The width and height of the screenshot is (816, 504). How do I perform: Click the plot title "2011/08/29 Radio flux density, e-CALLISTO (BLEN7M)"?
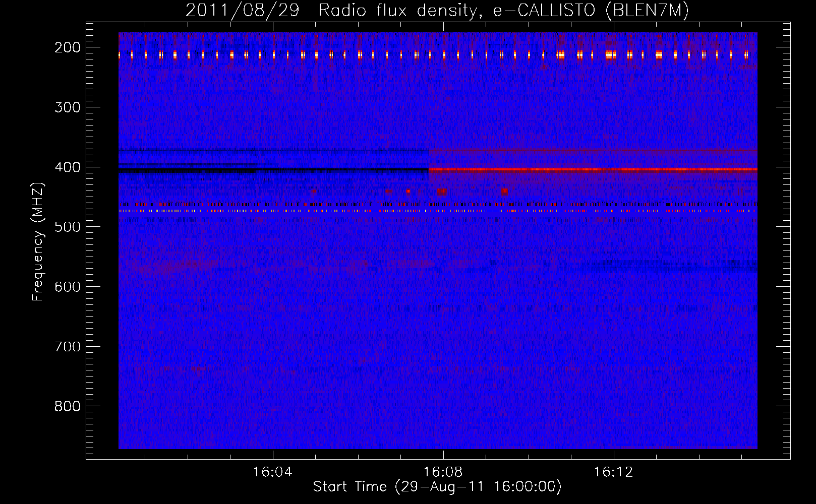click(x=437, y=11)
